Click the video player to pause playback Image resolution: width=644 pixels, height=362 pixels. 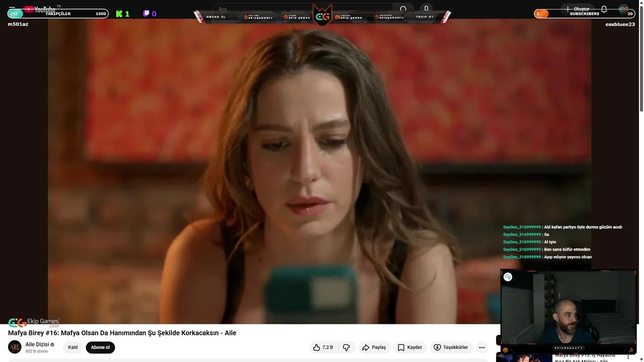[x=319, y=171]
